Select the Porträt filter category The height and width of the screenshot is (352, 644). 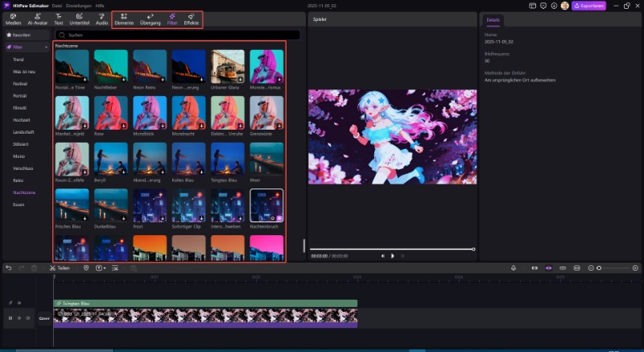19,96
